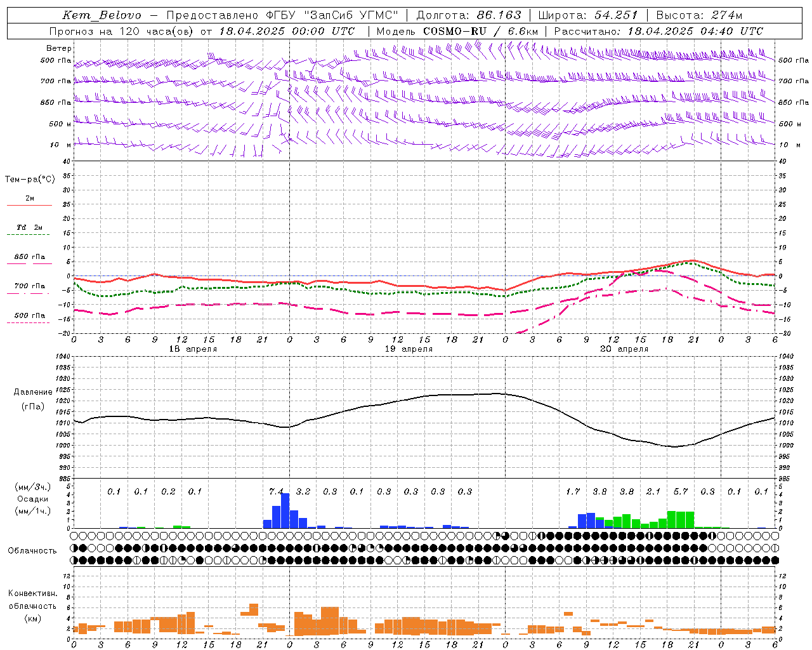Click the 7.4 precipitation total
This screenshot has width=812, height=650.
[x=276, y=491]
